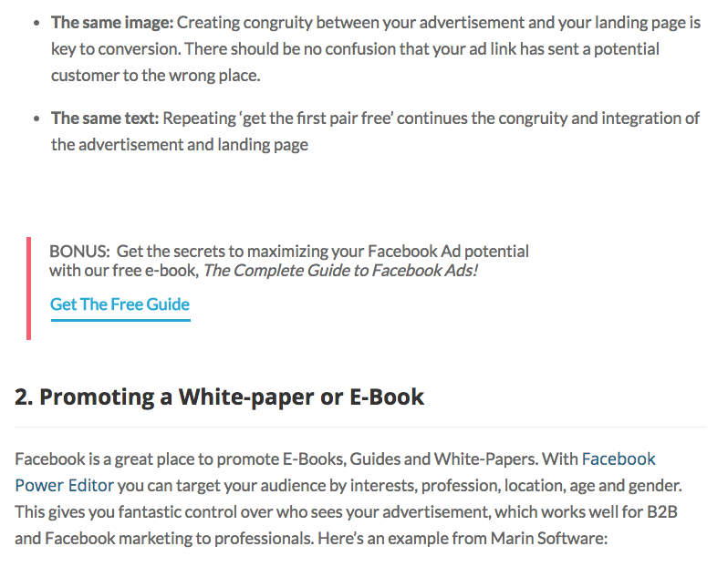Click the term 'B2B' in the paragraph
This screenshot has width=728, height=577.
pos(662,512)
